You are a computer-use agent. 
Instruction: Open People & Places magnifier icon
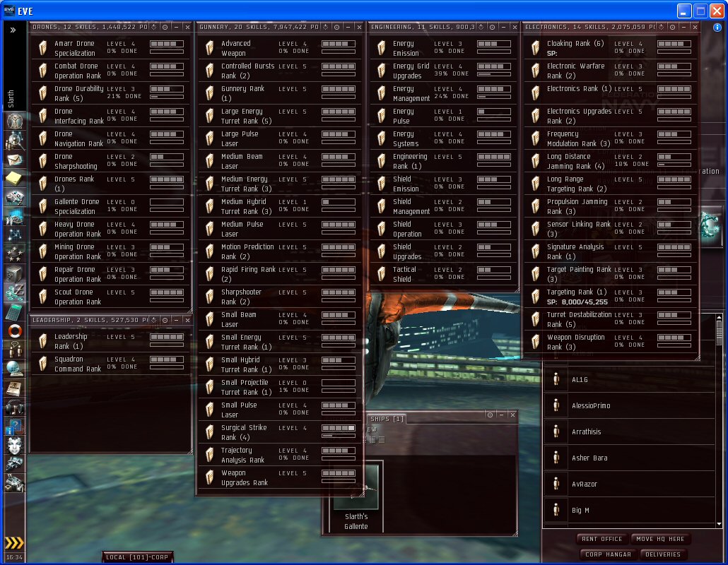tap(15, 140)
